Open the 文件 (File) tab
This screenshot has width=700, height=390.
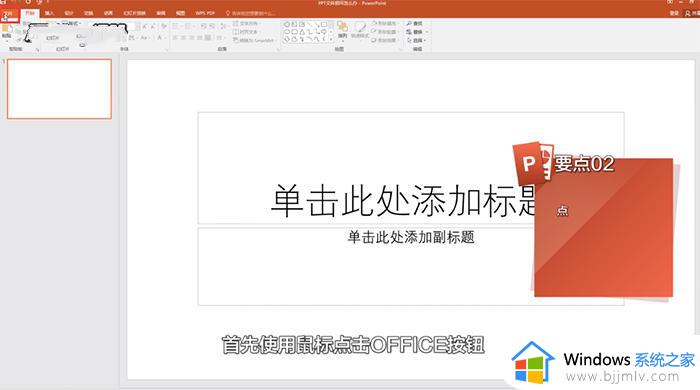(x=9, y=13)
